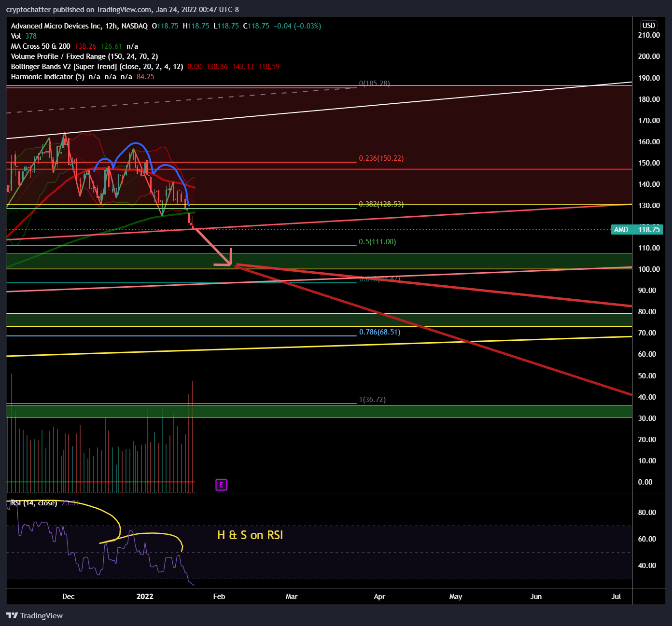The image size is (672, 626).
Task: Click the C118.75 close value in header
Action: [256, 26]
